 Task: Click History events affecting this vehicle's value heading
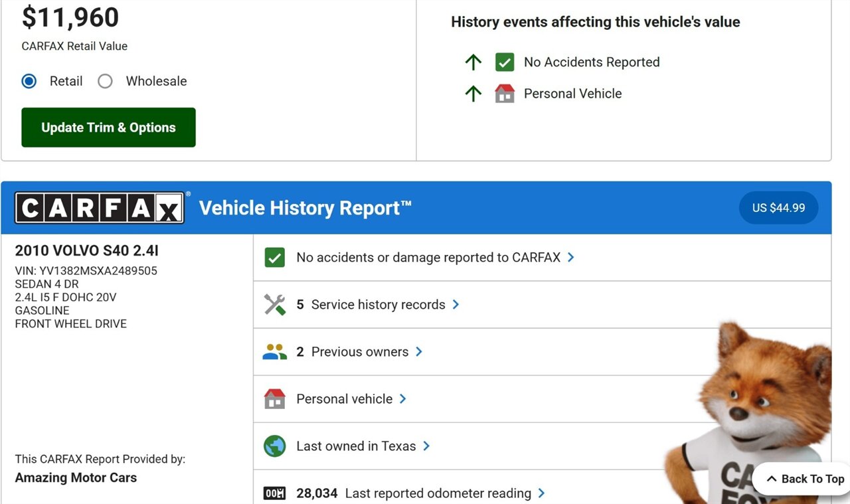coord(596,22)
